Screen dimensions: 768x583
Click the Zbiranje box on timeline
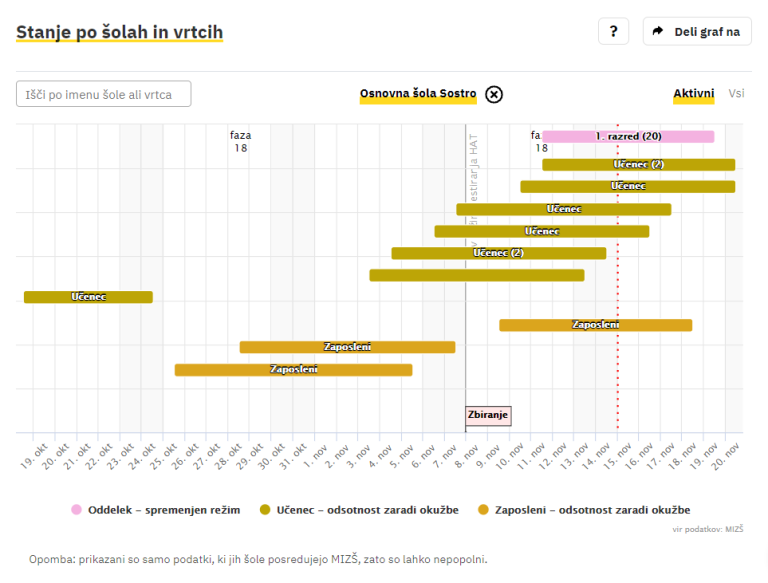coord(488,415)
